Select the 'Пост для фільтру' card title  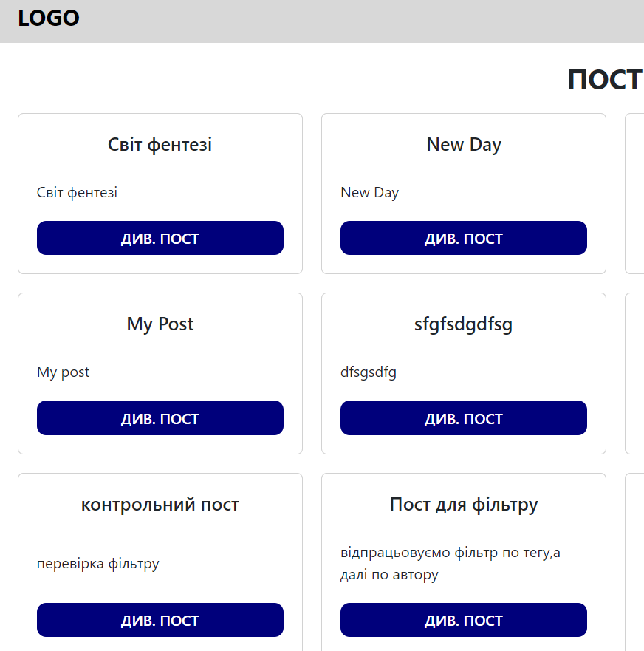464,505
